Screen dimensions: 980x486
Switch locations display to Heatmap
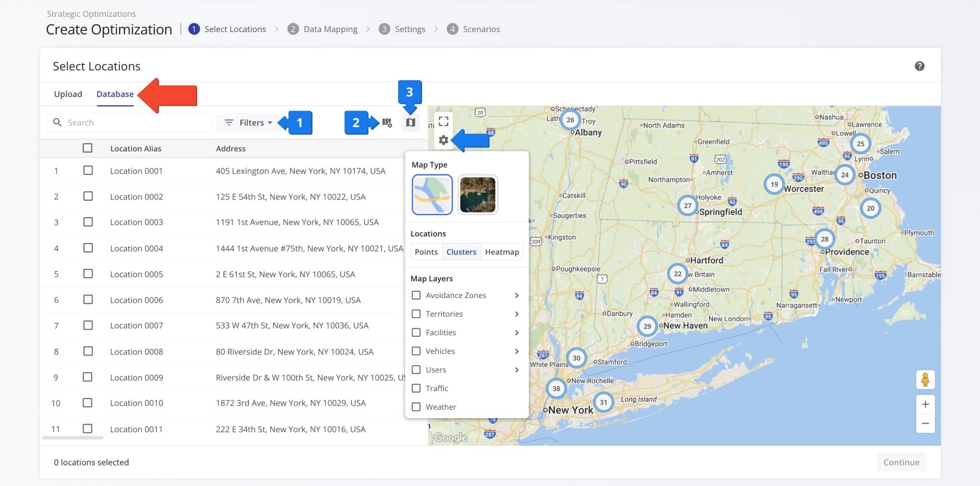click(501, 252)
